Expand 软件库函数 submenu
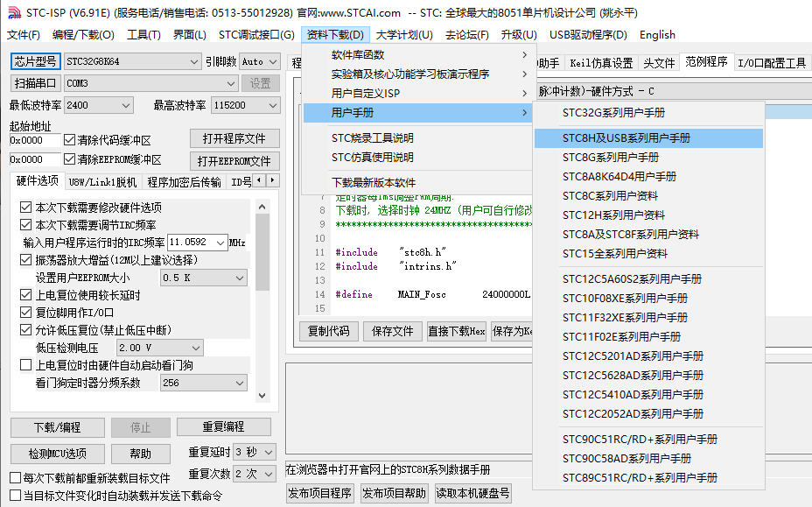 417,54
